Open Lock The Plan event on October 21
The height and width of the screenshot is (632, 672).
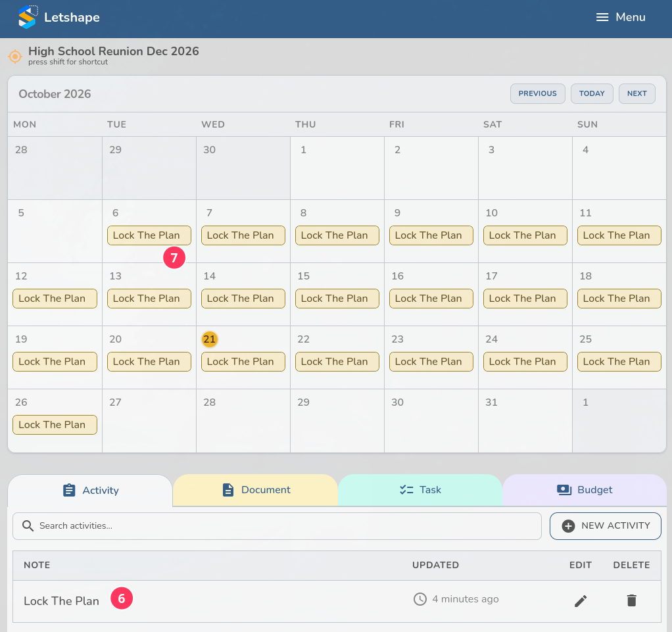pyautogui.click(x=243, y=362)
